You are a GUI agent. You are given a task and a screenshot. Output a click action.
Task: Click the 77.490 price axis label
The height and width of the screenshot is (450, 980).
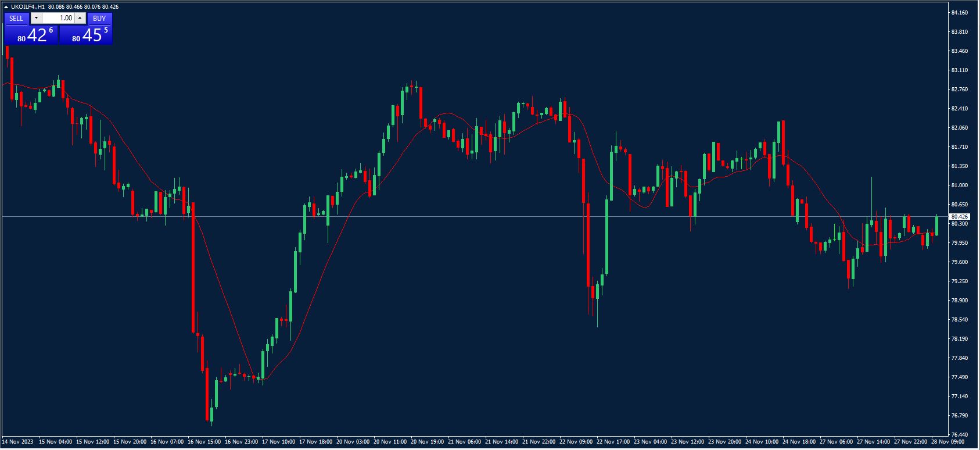(960, 377)
